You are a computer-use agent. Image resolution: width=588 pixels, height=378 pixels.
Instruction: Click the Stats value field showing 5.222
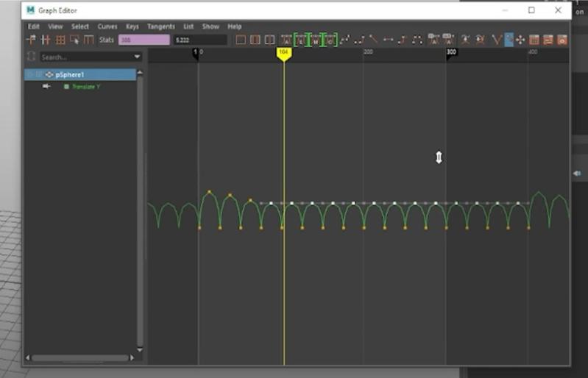[x=200, y=40]
